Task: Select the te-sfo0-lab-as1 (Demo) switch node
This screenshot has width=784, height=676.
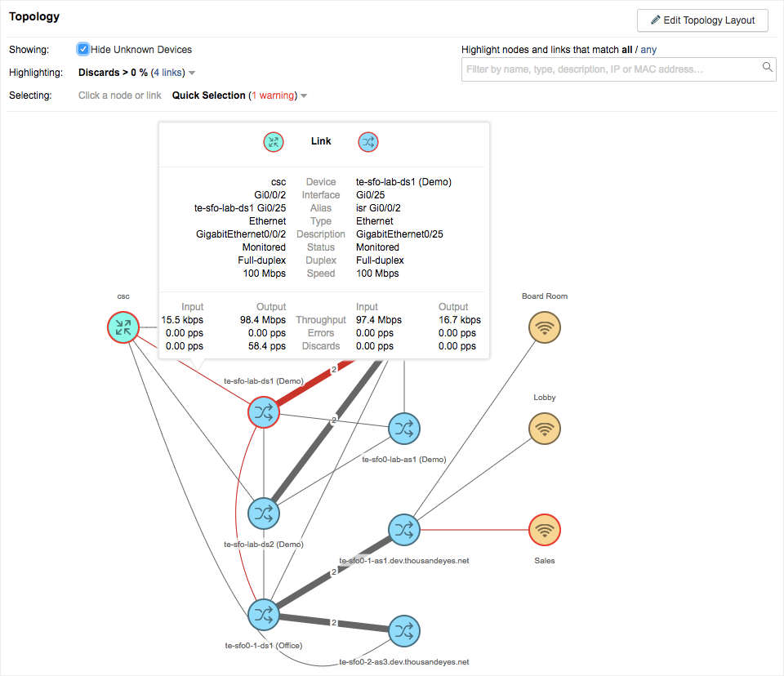Action: click(x=403, y=428)
